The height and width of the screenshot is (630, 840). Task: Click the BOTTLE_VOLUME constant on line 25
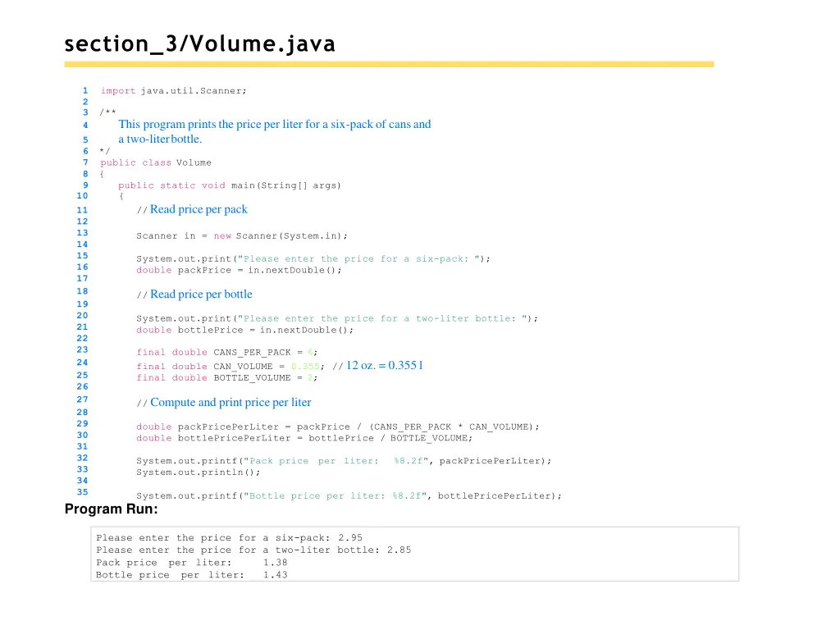(226, 377)
